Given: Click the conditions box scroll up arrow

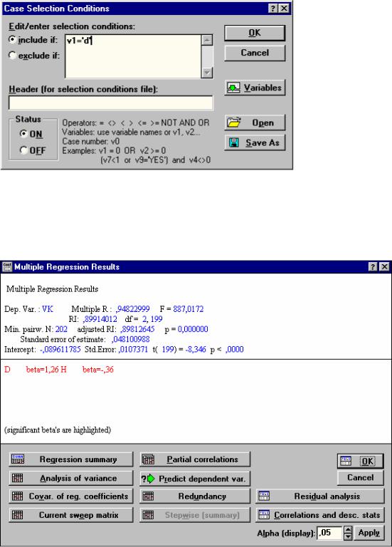Looking at the screenshot, I should tap(207, 40).
